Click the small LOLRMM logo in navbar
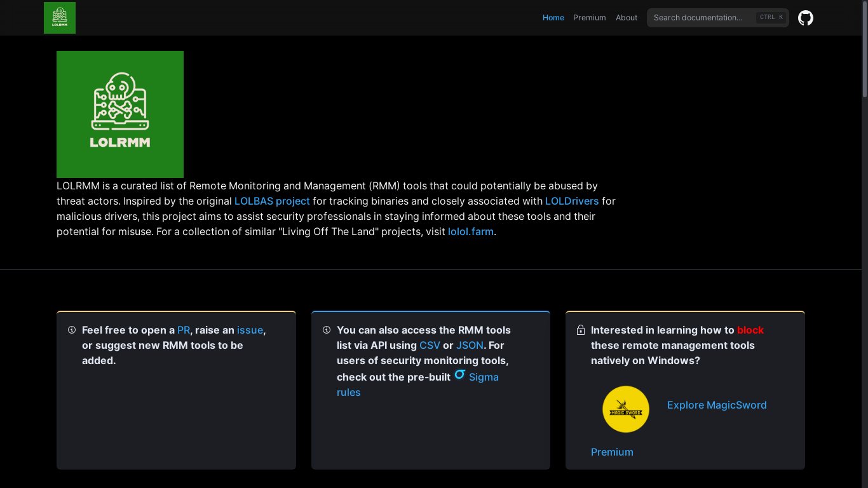The image size is (868, 488). (x=60, y=18)
